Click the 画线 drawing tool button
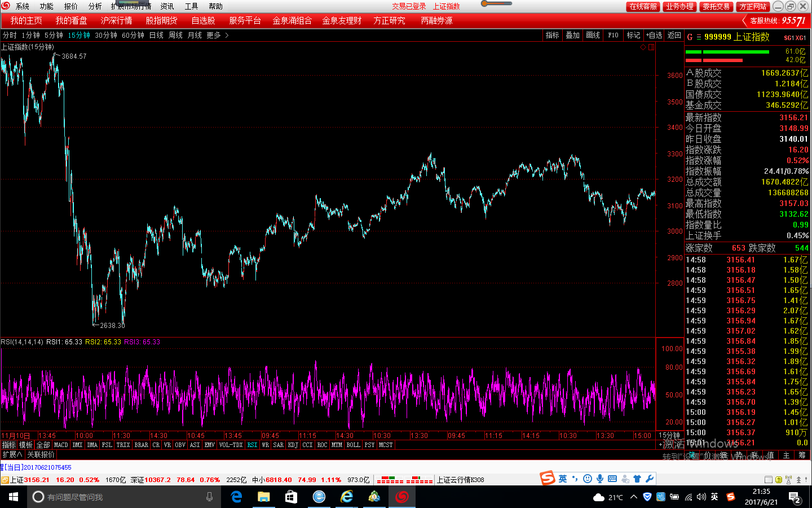The width and height of the screenshot is (812, 508). coord(593,35)
